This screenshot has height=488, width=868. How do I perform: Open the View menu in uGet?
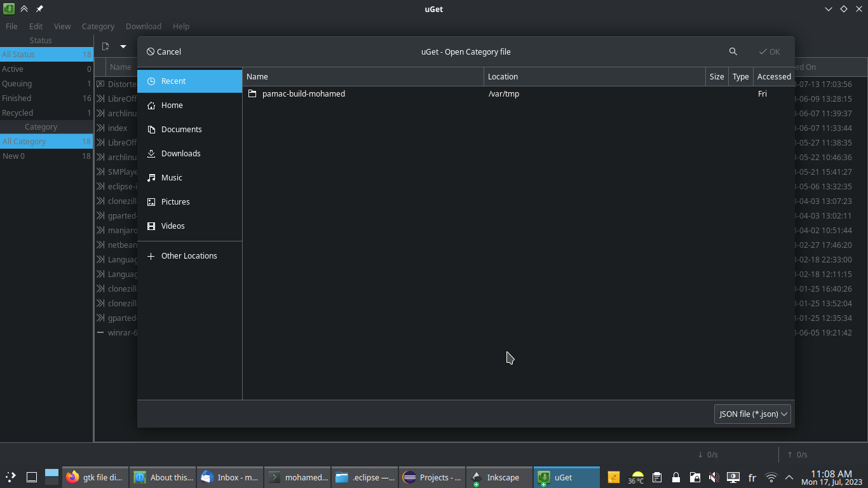coord(62,26)
